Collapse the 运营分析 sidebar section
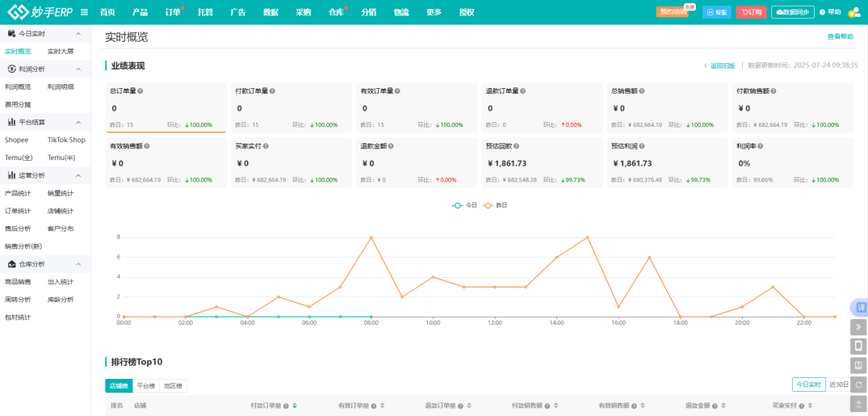The width and height of the screenshot is (868, 416). (78, 175)
